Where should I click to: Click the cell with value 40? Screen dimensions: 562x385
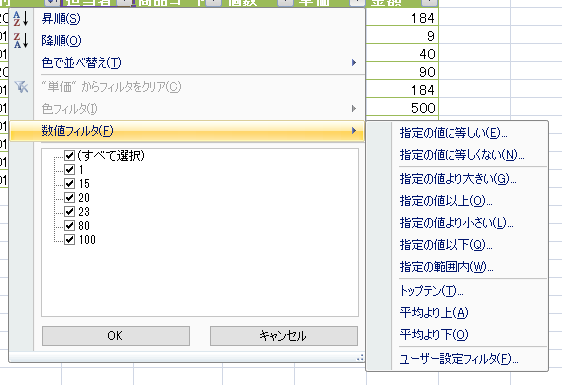402,54
